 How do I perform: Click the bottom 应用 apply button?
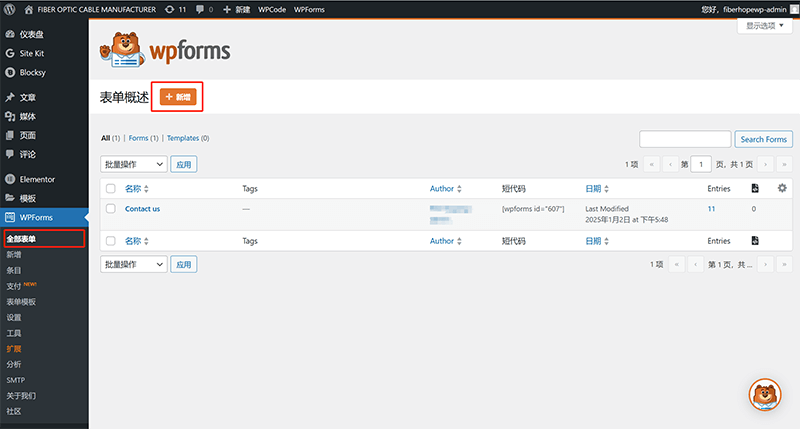(x=184, y=264)
